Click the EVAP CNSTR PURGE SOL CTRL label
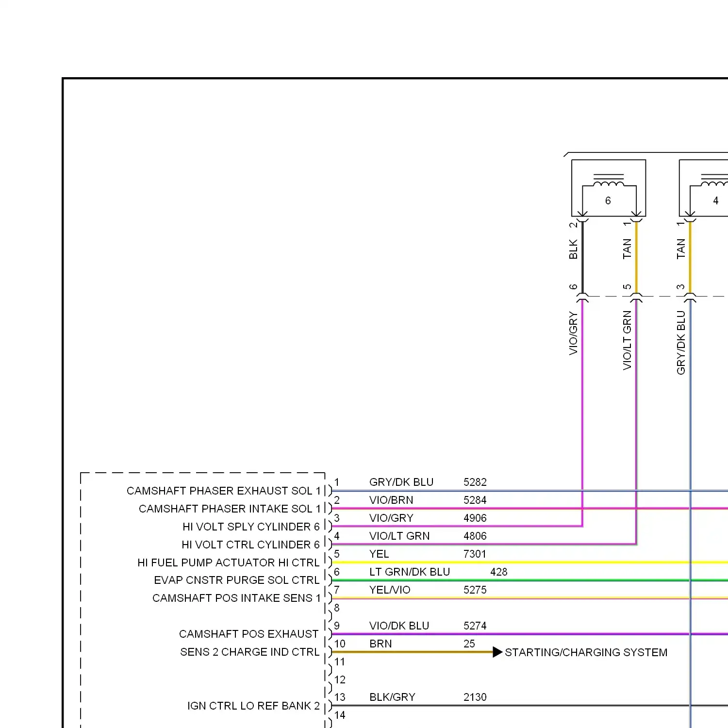The width and height of the screenshot is (728, 728). point(237,580)
